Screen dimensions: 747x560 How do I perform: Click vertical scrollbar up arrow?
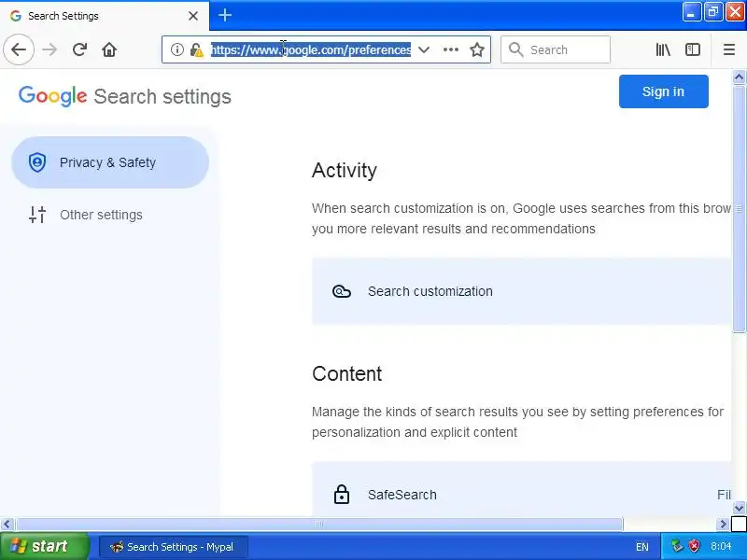coord(739,77)
